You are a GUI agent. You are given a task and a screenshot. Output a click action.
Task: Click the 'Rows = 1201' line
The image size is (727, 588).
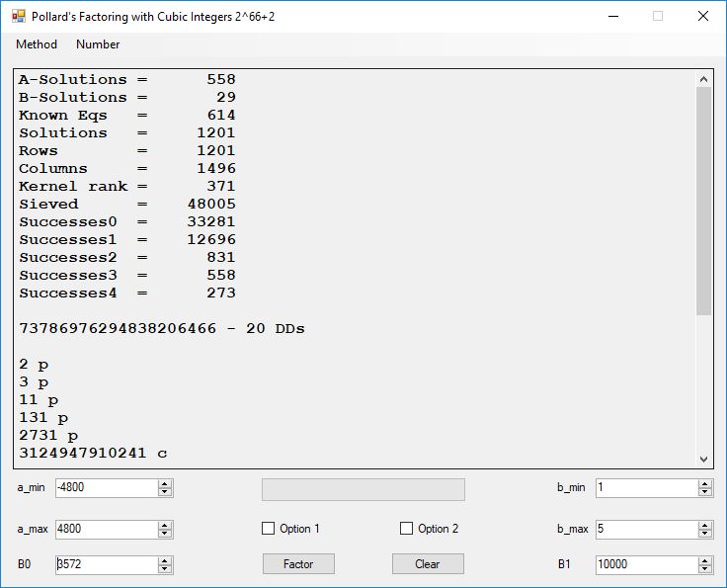coord(127,151)
